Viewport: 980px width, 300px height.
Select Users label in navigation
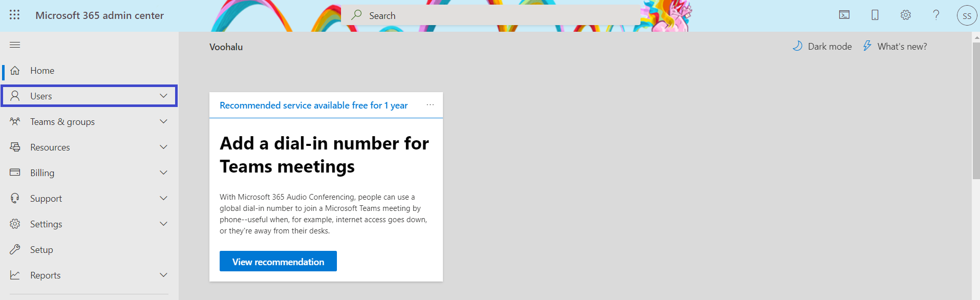tap(41, 96)
